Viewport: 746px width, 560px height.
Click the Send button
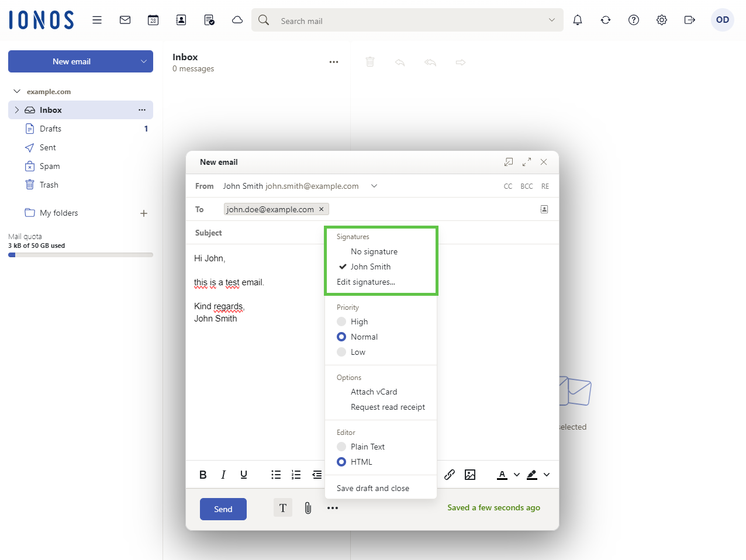tap(223, 509)
